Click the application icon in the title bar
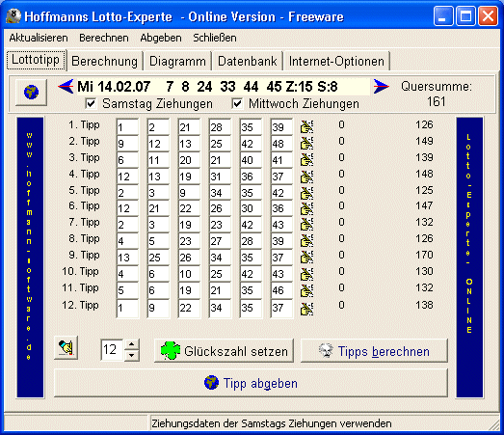 coord(13,16)
